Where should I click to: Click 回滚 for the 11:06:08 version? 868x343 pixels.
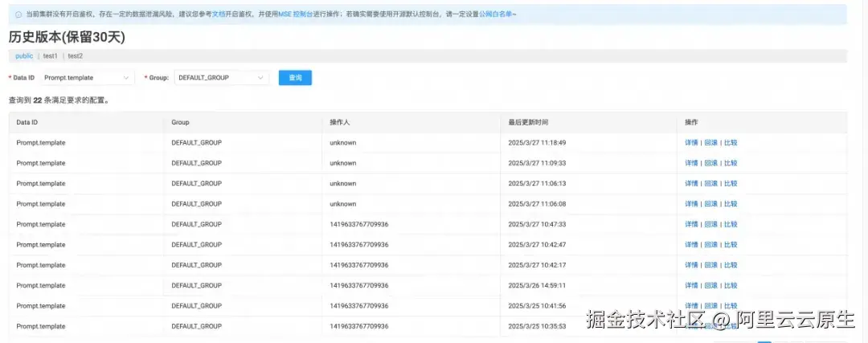click(710, 203)
